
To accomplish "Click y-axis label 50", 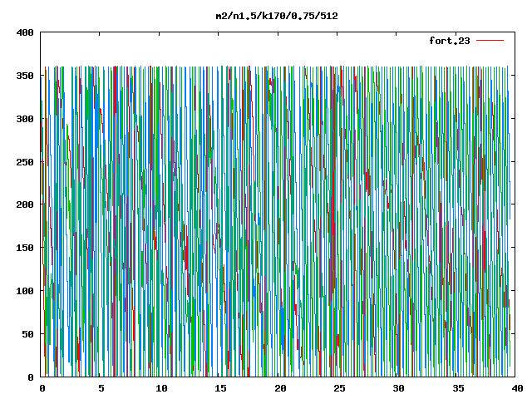I will (27, 334).
